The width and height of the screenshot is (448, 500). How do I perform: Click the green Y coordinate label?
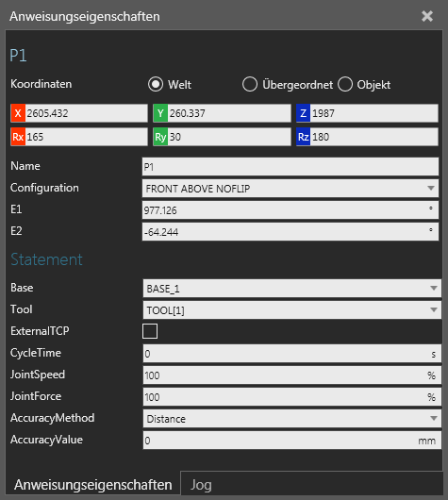(x=160, y=113)
